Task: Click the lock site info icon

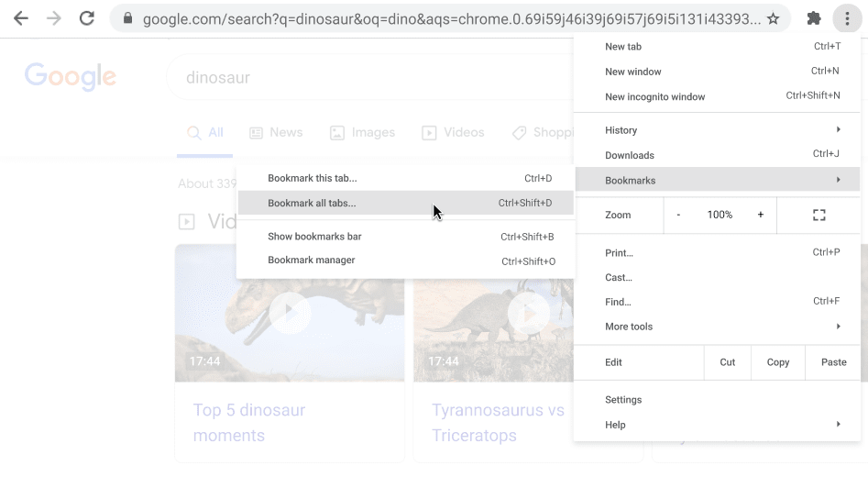Action: 128,19
